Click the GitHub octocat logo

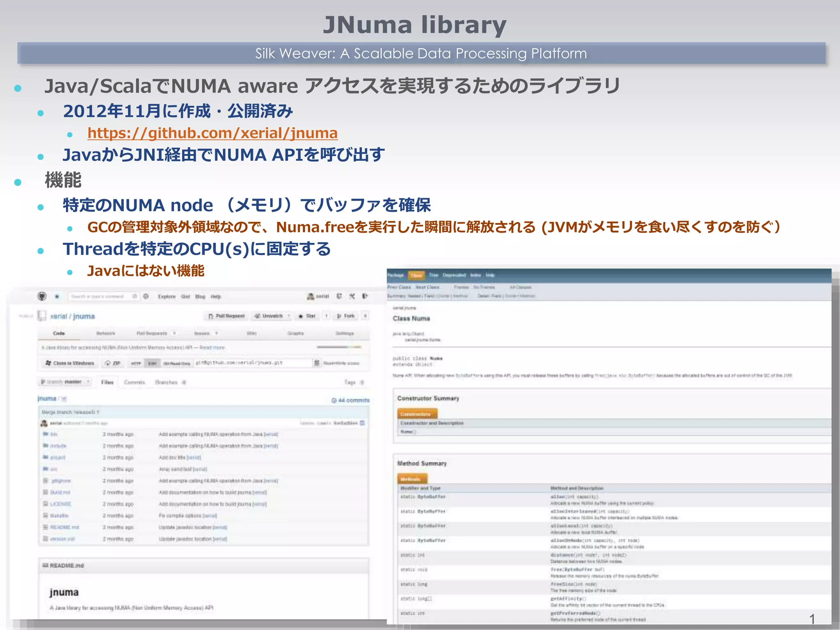[x=42, y=296]
